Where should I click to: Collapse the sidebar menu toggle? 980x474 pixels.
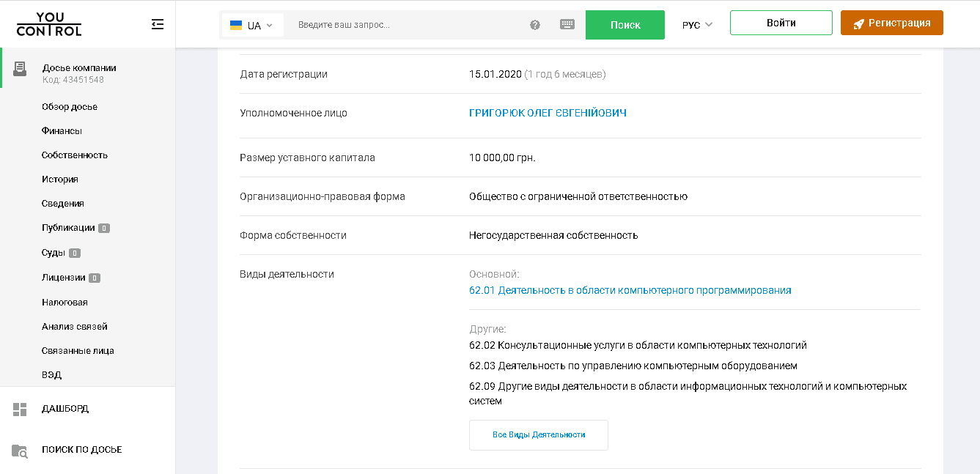[x=158, y=24]
